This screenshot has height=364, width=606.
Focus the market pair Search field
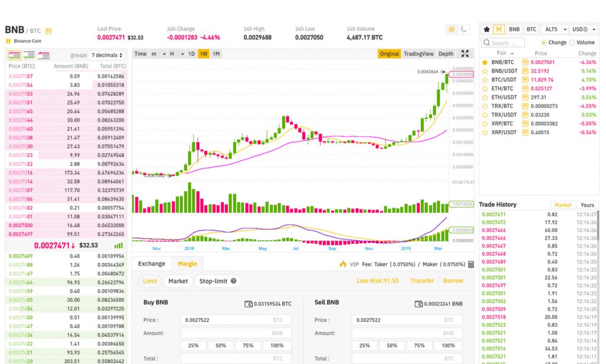tap(503, 43)
